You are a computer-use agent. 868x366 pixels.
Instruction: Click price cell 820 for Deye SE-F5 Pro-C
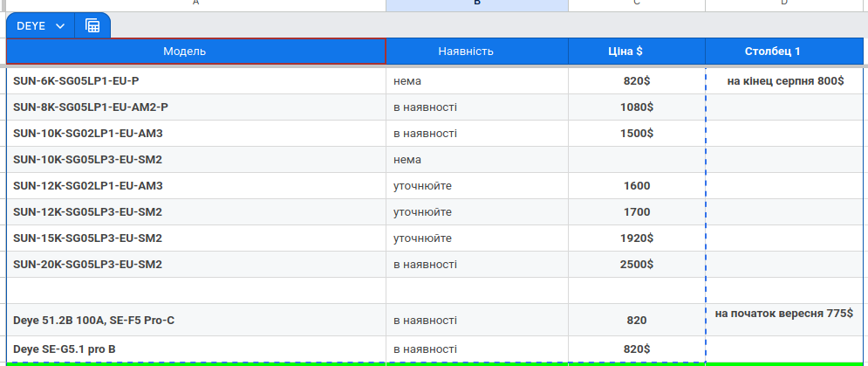pos(637,320)
